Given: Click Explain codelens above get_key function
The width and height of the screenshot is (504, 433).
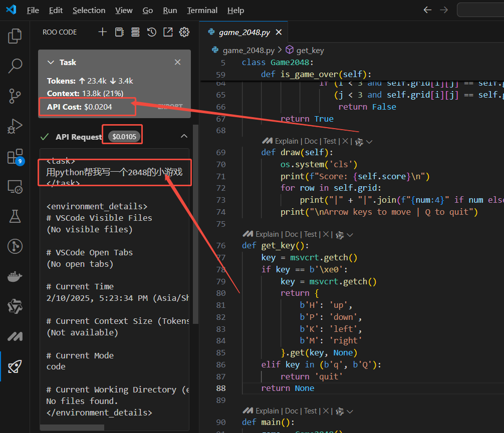Looking at the screenshot, I should 269,234.
